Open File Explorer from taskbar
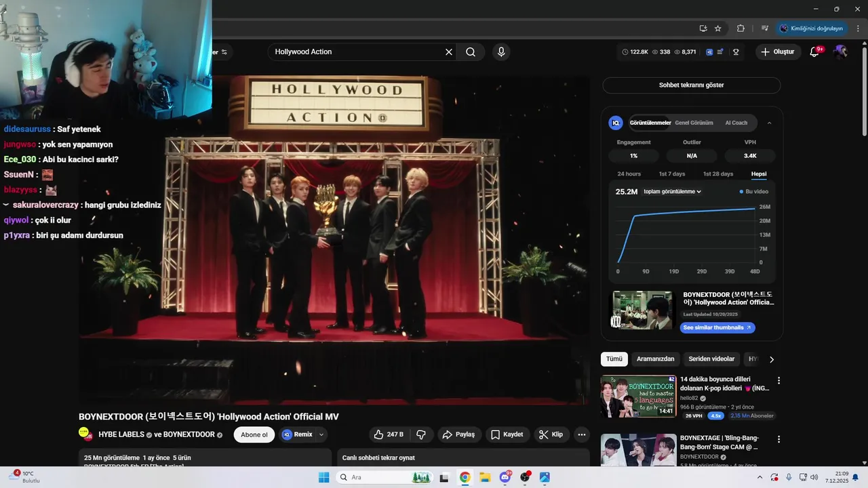The width and height of the screenshot is (868, 488). [x=485, y=477]
